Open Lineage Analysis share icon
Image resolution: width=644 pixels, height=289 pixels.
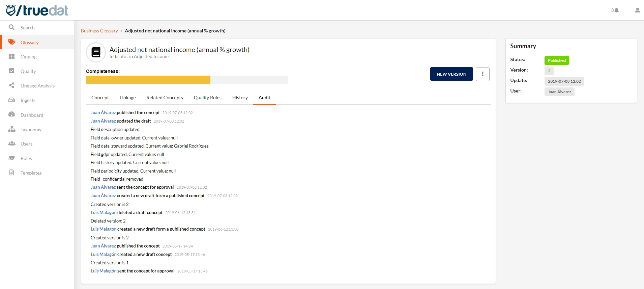point(12,85)
